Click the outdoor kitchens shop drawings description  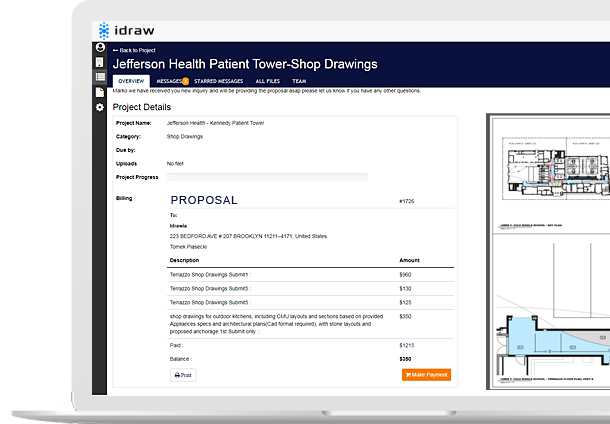point(277,324)
